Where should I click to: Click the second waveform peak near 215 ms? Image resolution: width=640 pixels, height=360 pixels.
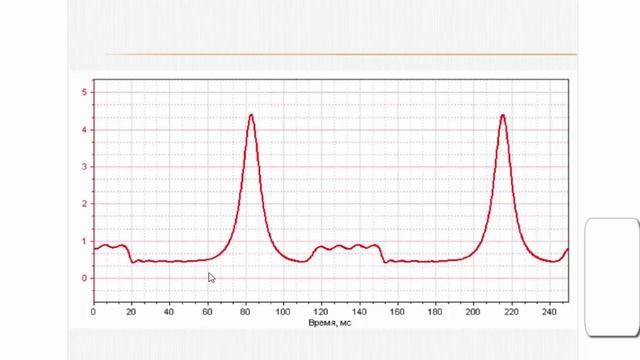click(503, 116)
